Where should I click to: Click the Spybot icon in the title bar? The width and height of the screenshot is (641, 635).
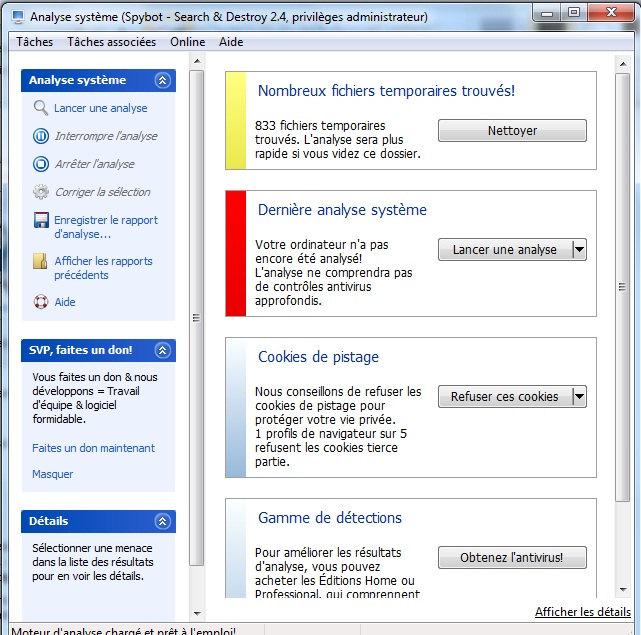point(18,17)
